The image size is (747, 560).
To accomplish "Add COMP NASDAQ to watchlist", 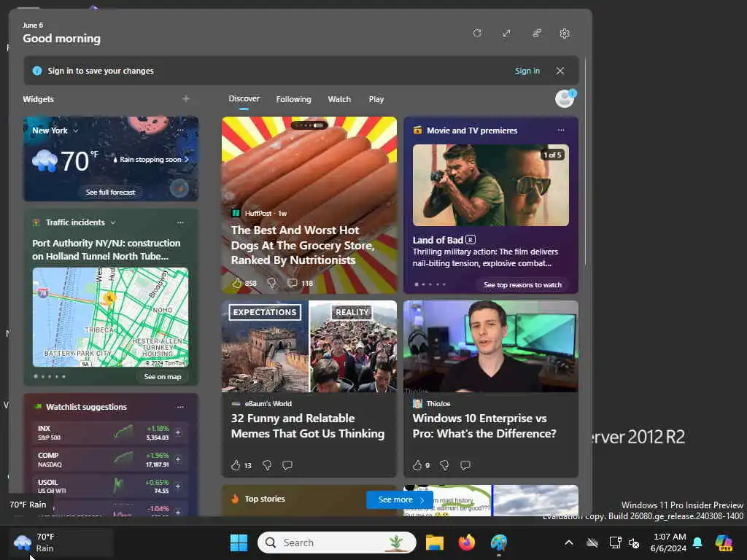I will [x=178, y=459].
